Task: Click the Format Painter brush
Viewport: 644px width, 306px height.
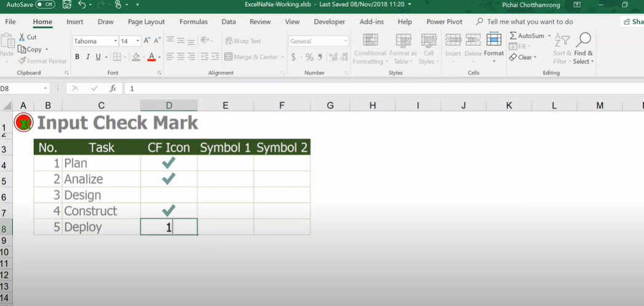Action: (22, 61)
